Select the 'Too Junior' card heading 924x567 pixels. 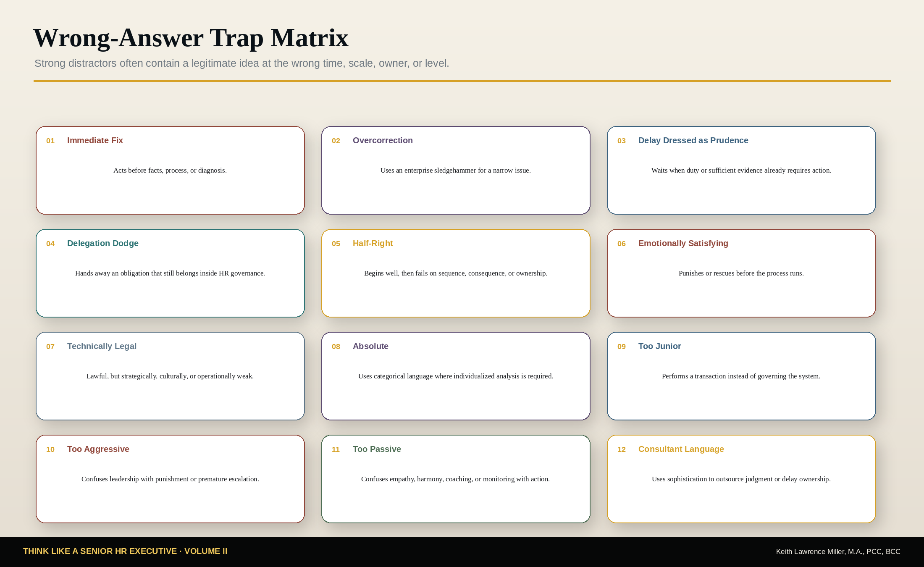[x=659, y=346]
